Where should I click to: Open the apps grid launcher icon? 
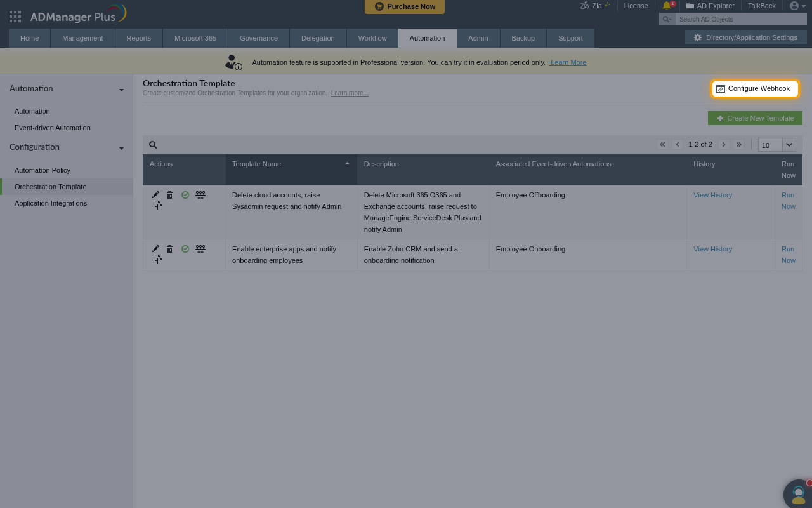click(15, 16)
